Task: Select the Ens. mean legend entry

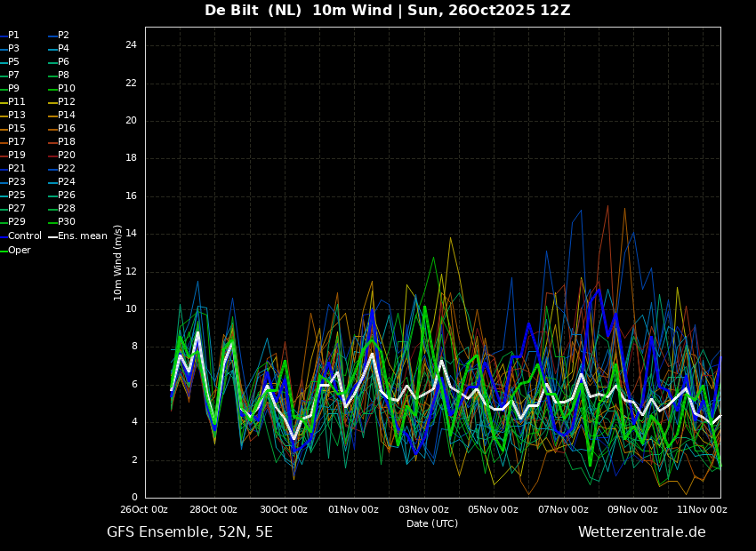Action: click(x=77, y=236)
